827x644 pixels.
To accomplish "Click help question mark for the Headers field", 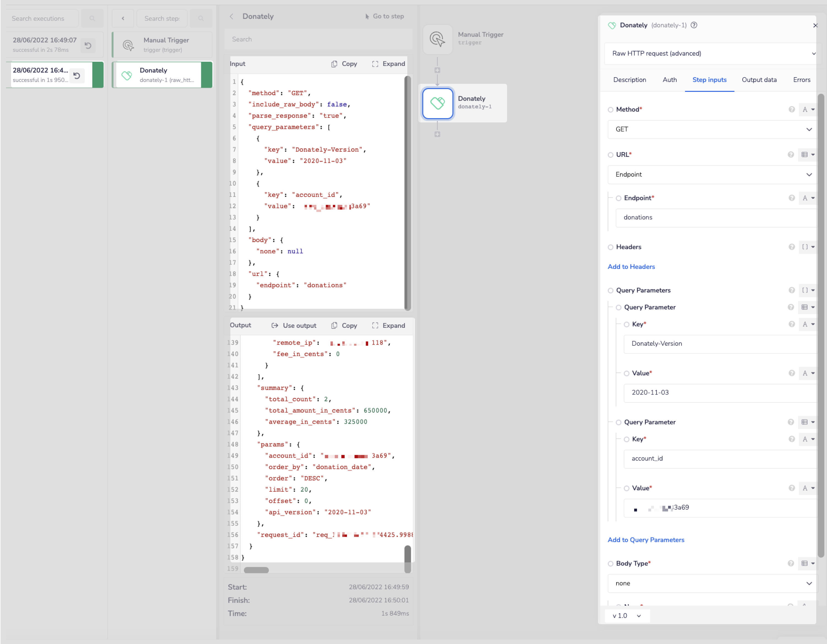I will point(791,247).
